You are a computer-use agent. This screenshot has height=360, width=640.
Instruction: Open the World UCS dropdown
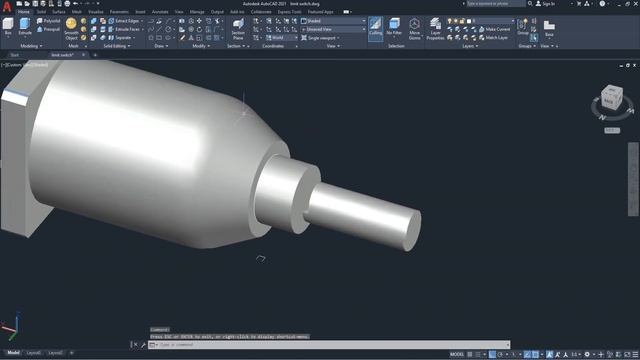[282, 38]
